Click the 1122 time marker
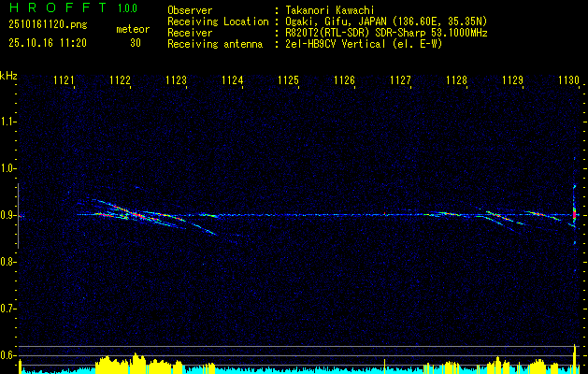588x374 pixels. coord(120,80)
